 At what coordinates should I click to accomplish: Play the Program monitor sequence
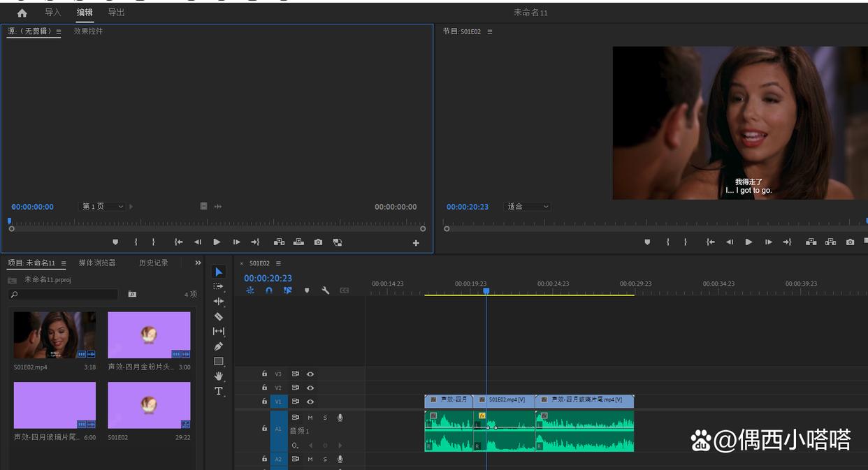click(748, 242)
